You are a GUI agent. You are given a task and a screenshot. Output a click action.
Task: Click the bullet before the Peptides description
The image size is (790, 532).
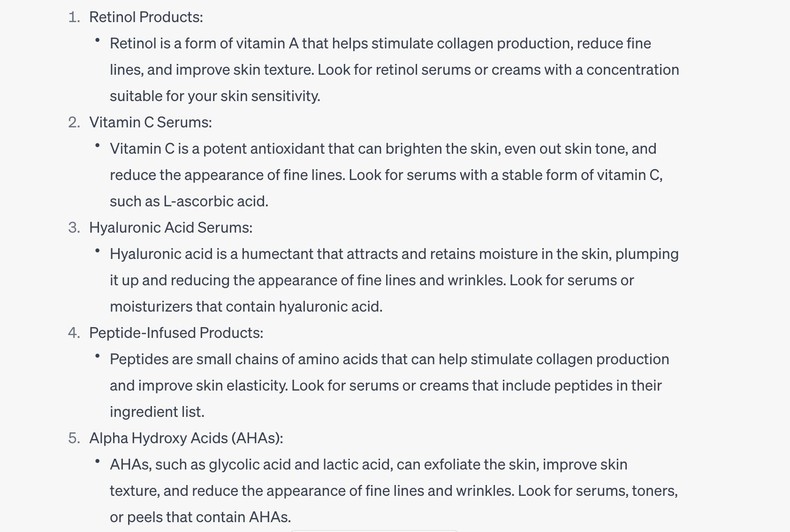point(97,356)
